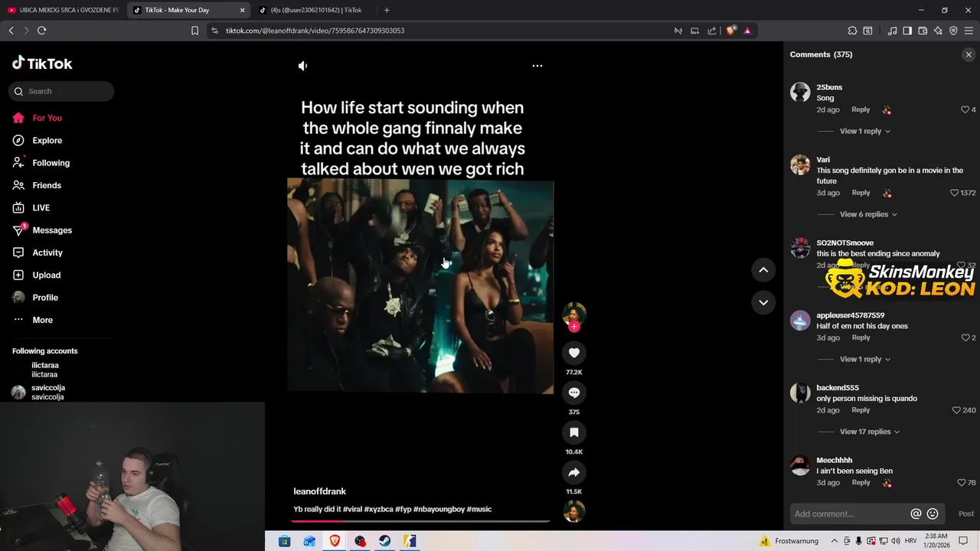Go to the next video
This screenshot has width=980, height=551.
(763, 302)
